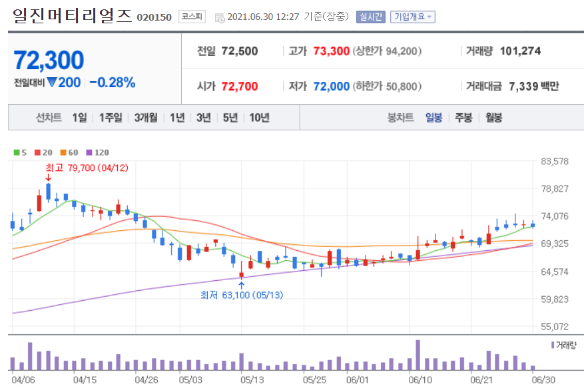Click the change percentage -0.28%

[113, 83]
